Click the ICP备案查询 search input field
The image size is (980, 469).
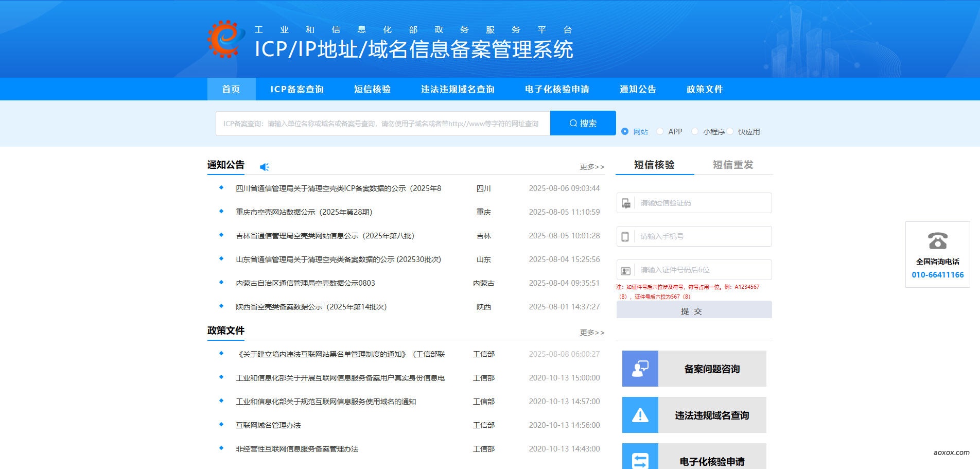[x=381, y=123]
